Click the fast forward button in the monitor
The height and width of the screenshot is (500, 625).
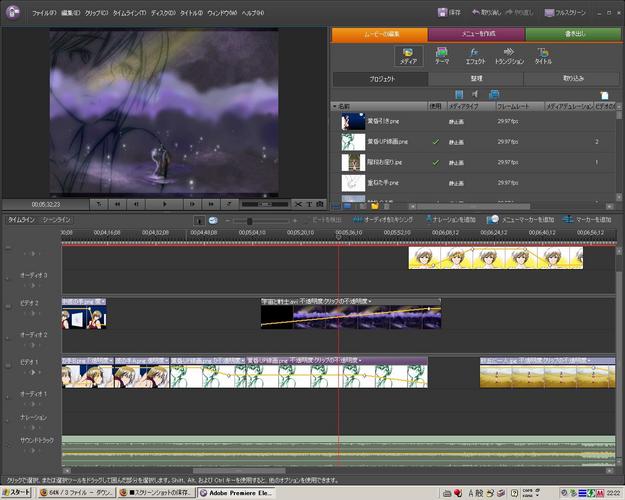[x=211, y=204]
